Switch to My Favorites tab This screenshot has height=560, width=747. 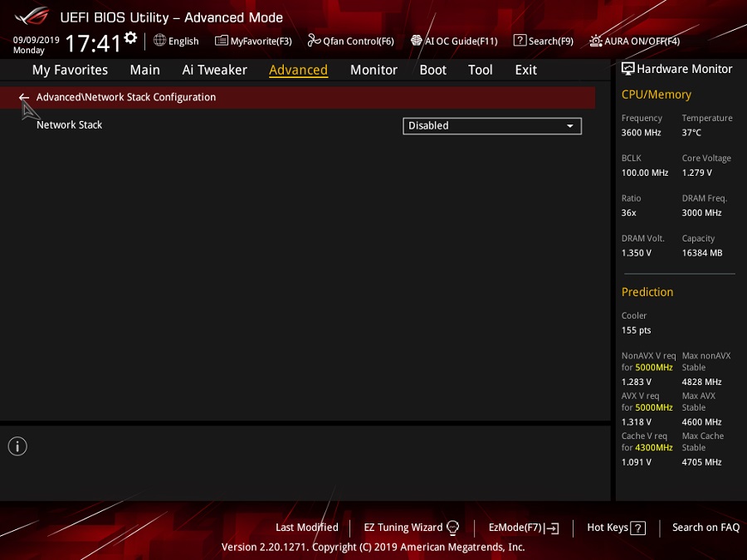tap(70, 70)
